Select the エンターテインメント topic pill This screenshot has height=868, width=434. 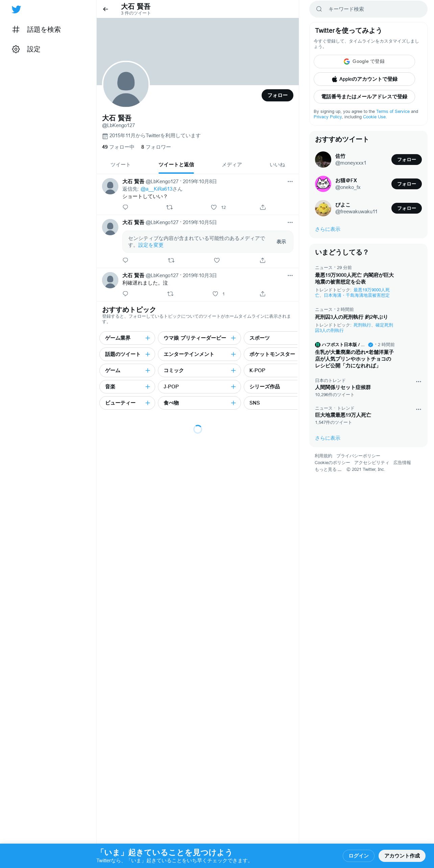(199, 354)
